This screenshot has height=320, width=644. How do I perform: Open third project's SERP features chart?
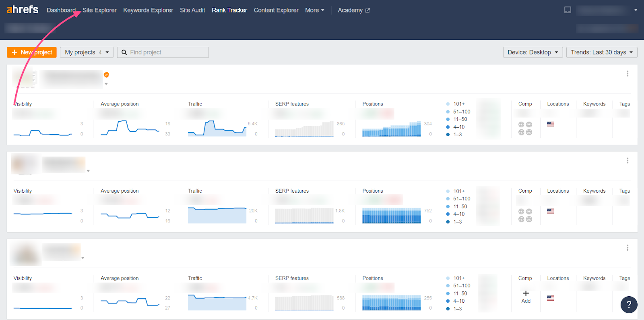point(304,302)
